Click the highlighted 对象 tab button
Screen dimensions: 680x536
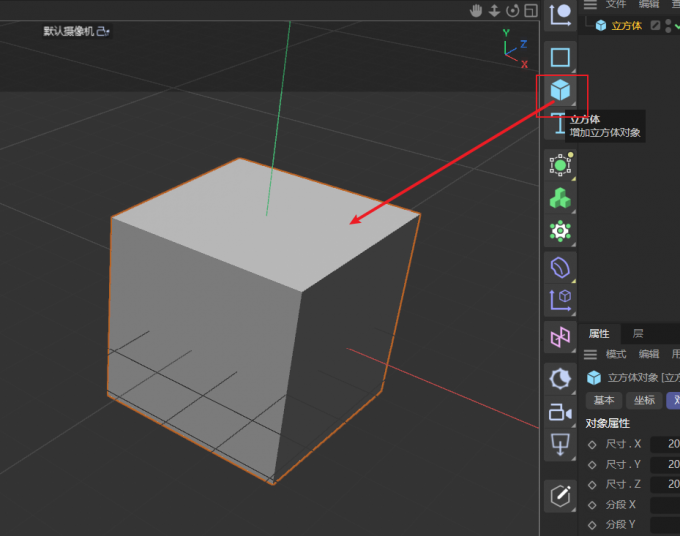[x=673, y=400]
